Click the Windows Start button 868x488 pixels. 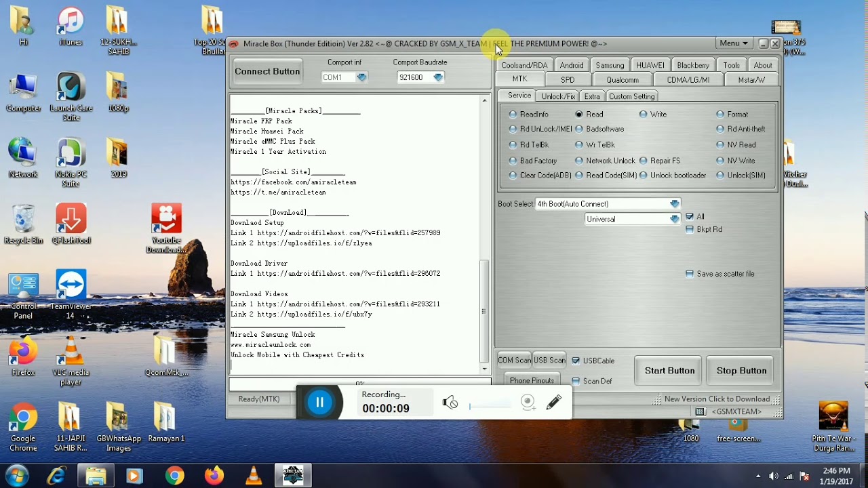click(18, 475)
